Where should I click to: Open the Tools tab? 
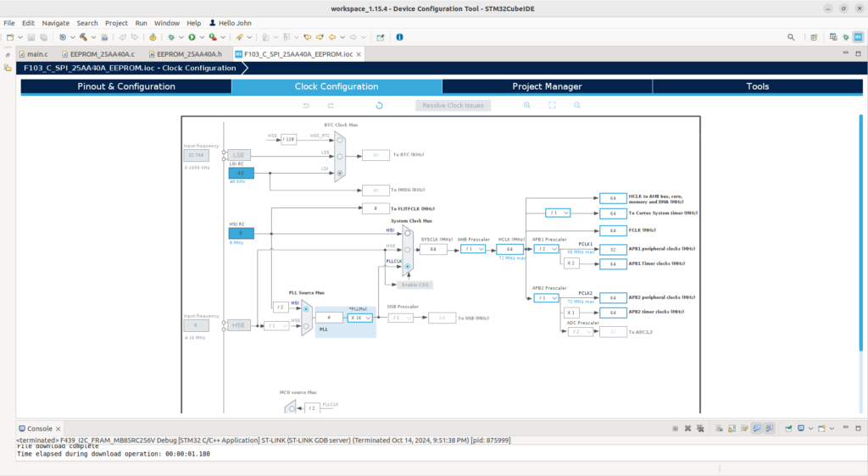point(757,86)
